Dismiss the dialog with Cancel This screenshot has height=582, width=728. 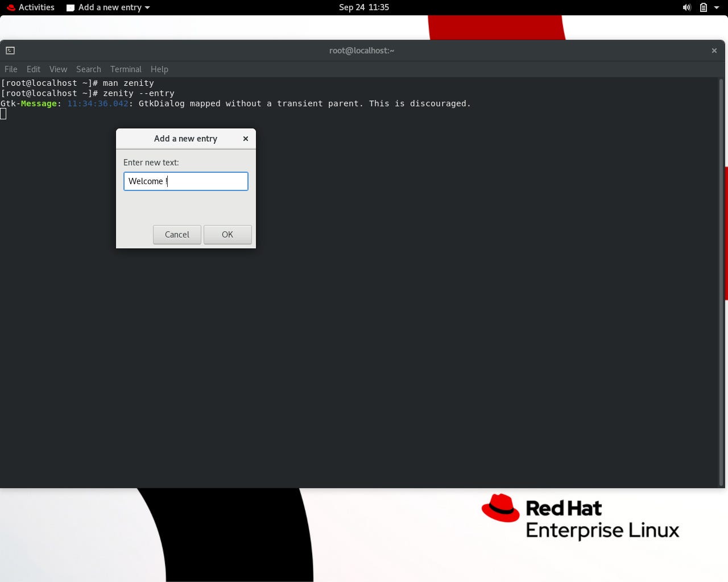[177, 234]
